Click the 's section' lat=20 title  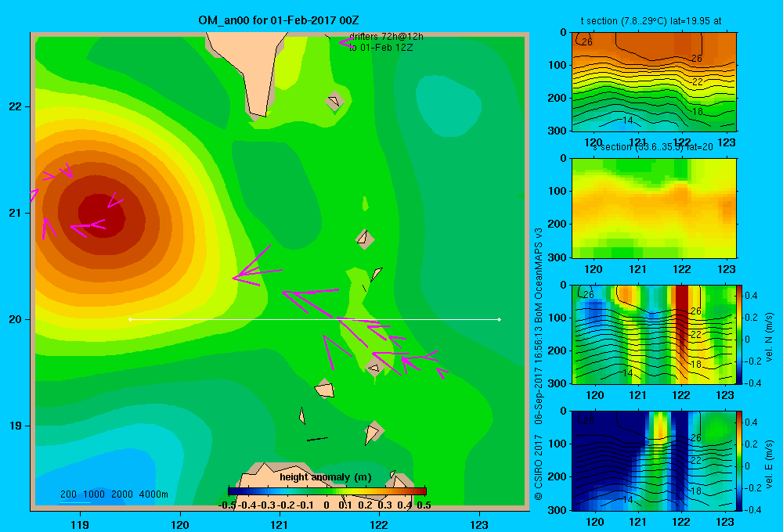coord(653,147)
